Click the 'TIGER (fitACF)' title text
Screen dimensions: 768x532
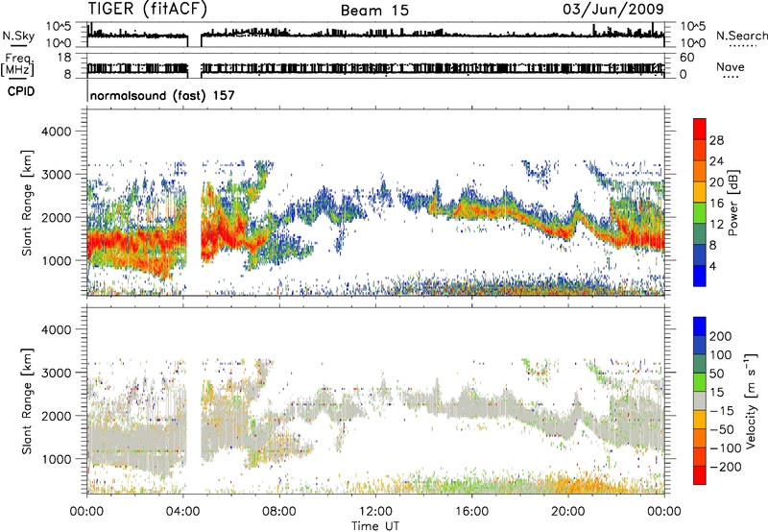point(148,10)
